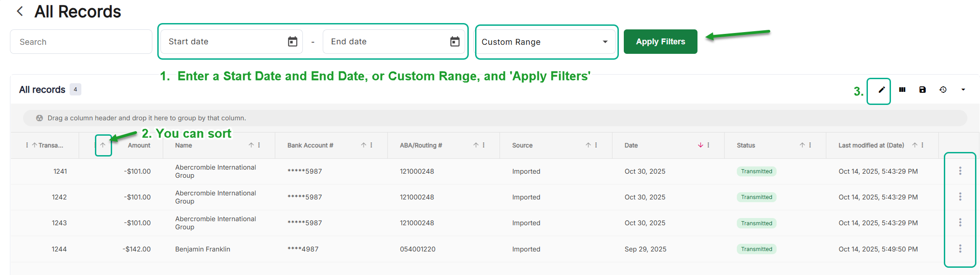This screenshot has width=980, height=275.
Task: Toggle sort direction on Date column
Action: pyautogui.click(x=700, y=145)
